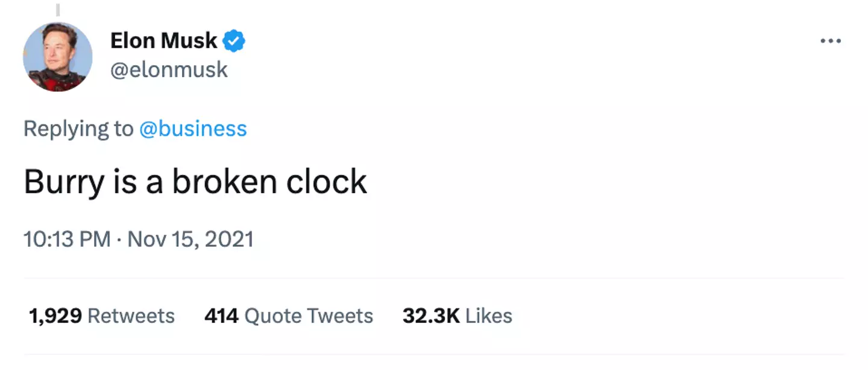Screen dimensions: 868x370
Task: Click the 414 quote count
Action: coord(221,316)
